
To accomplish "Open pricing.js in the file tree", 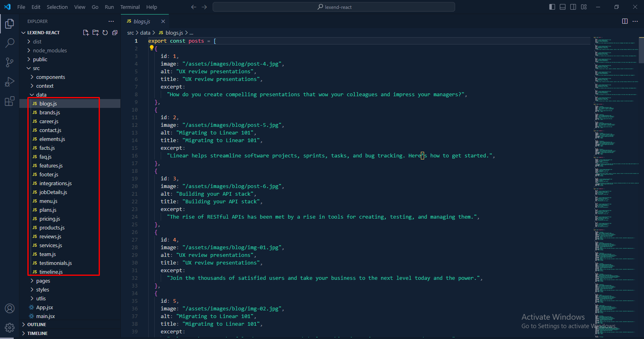I will pyautogui.click(x=50, y=219).
